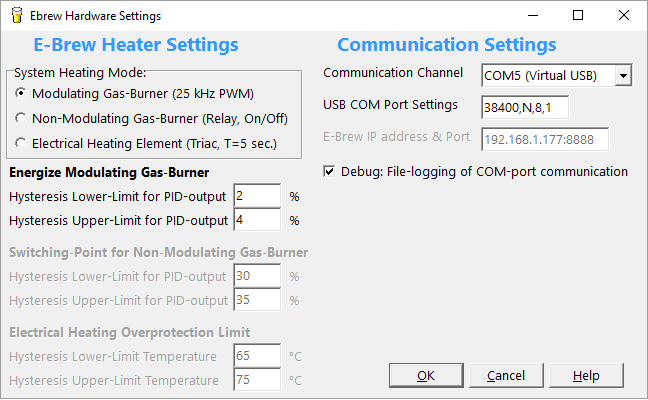This screenshot has width=648, height=400.
Task: Open the Communication Channel dropdown arrow
Action: coord(623,76)
